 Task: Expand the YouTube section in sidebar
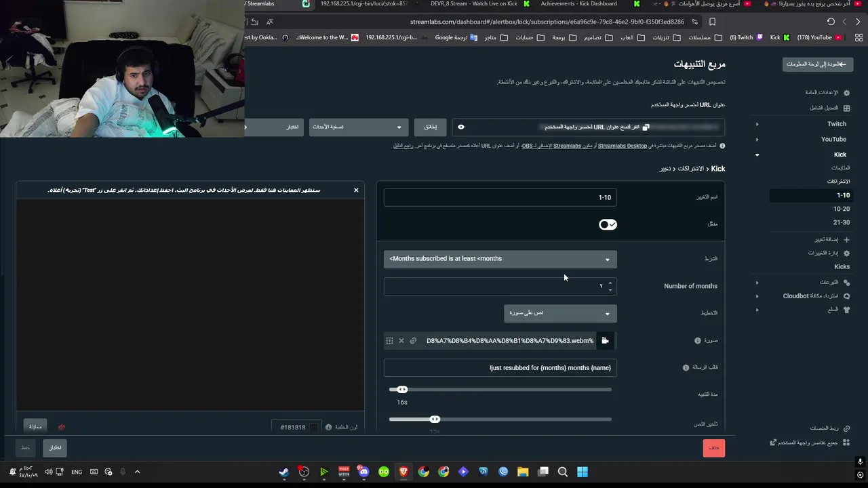tap(757, 140)
